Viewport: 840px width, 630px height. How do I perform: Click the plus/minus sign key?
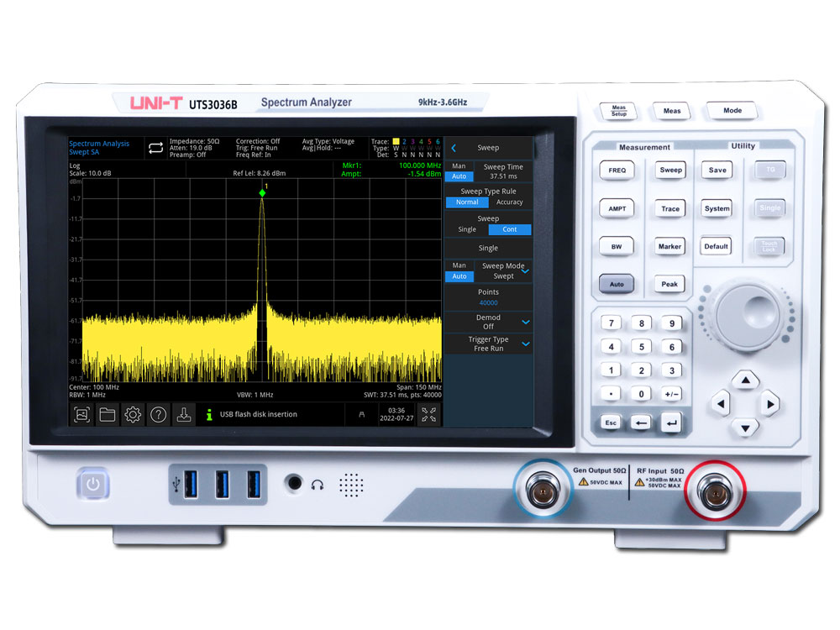click(671, 394)
